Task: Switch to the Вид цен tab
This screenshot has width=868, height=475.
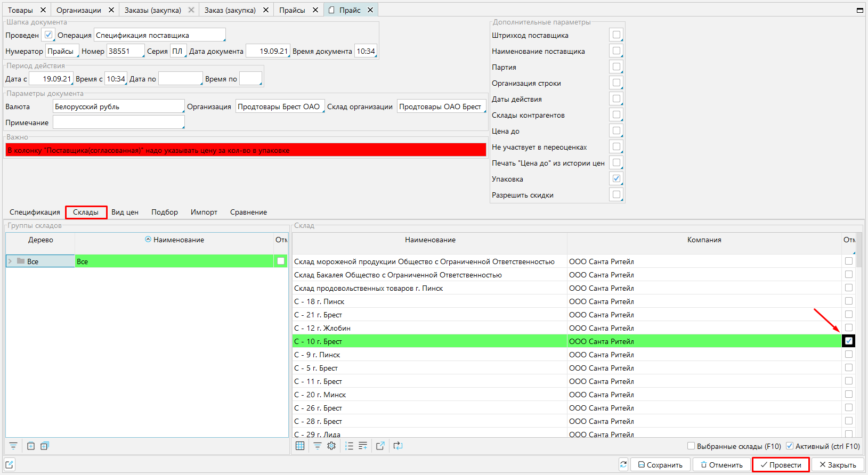Action: (125, 212)
